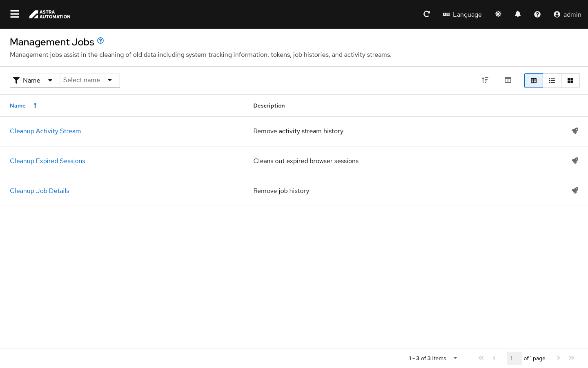Click the refresh icon in header
588x368 pixels.
[427, 14]
